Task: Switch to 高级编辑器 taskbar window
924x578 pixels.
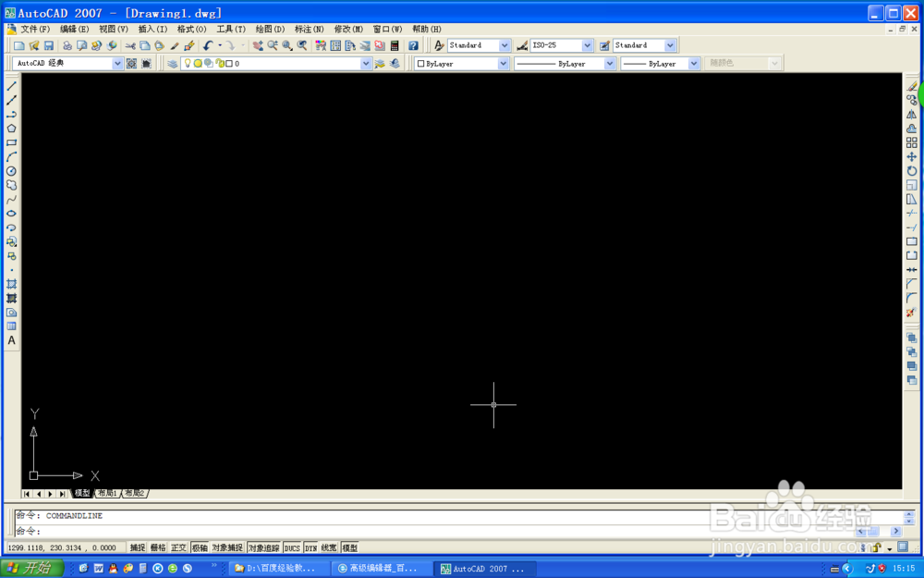Action: 383,569
